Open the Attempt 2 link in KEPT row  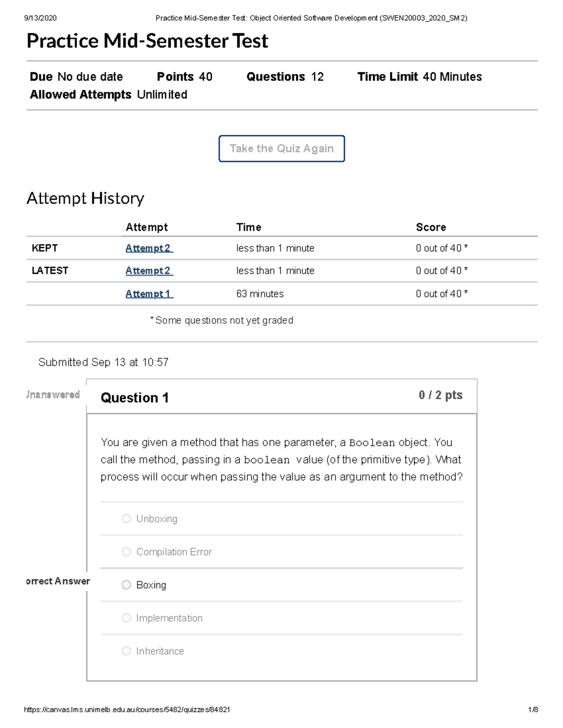click(x=149, y=248)
